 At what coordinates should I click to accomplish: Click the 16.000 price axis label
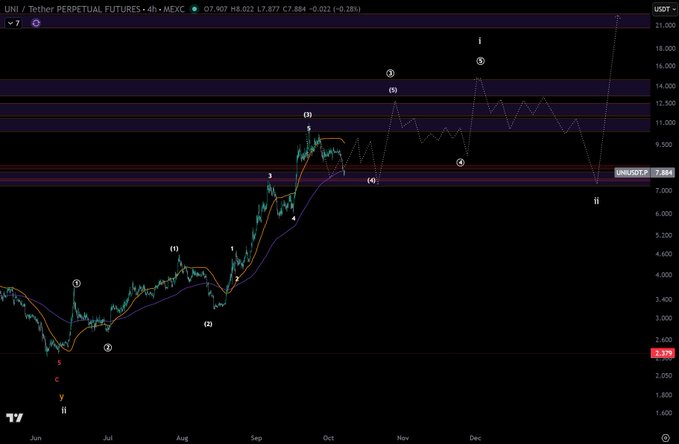[x=665, y=66]
